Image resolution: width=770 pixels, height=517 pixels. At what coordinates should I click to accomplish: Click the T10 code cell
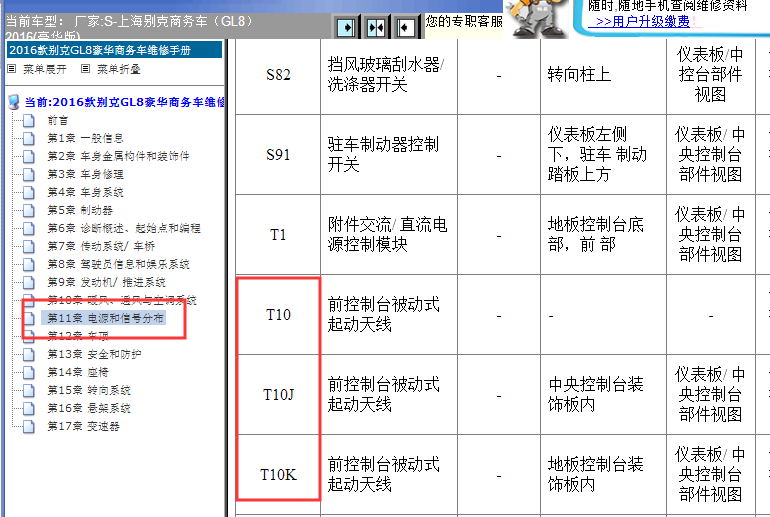[x=278, y=315]
